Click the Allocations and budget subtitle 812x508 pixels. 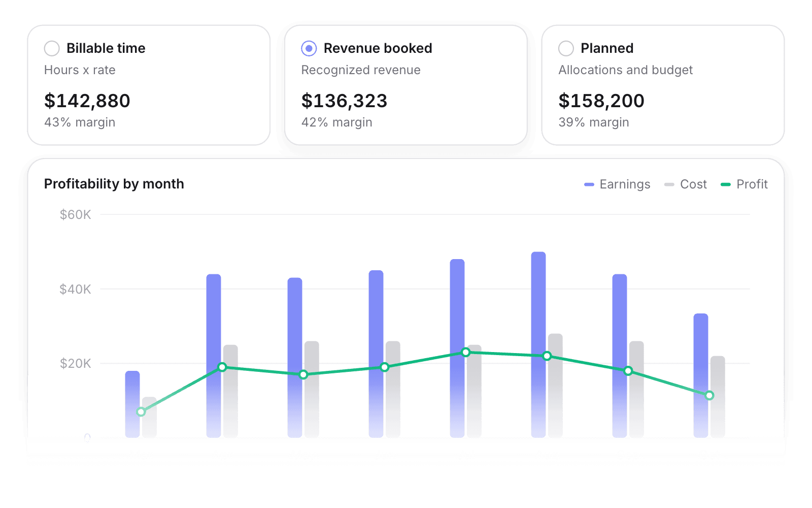[x=626, y=70]
